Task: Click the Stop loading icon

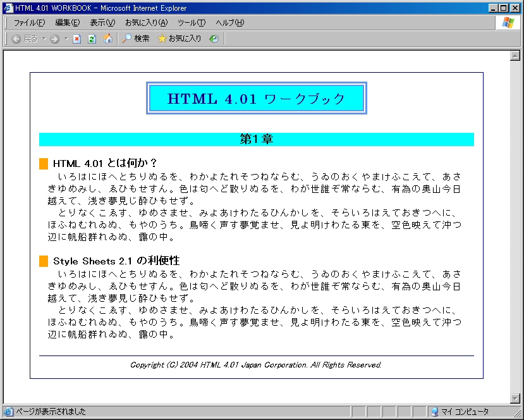Action: (x=77, y=39)
